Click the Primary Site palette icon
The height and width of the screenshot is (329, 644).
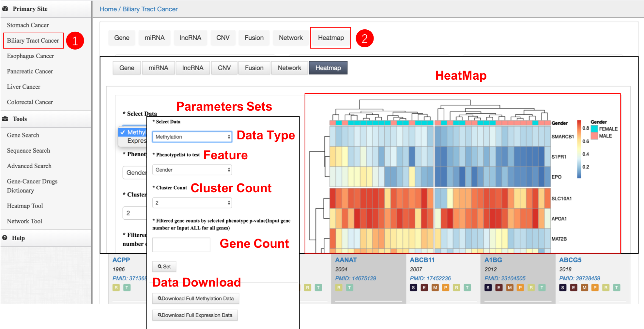tap(5, 9)
